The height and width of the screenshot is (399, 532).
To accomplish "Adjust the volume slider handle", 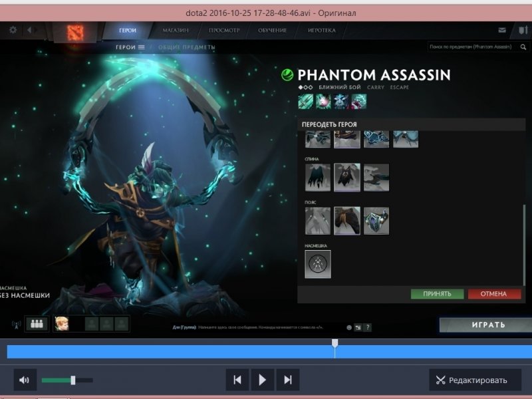I will [73, 380].
